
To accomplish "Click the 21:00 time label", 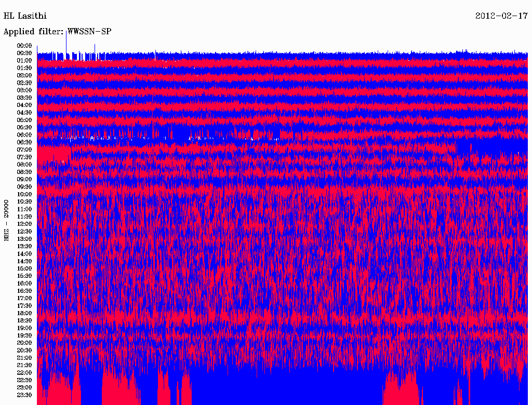I will click(x=24, y=358).
